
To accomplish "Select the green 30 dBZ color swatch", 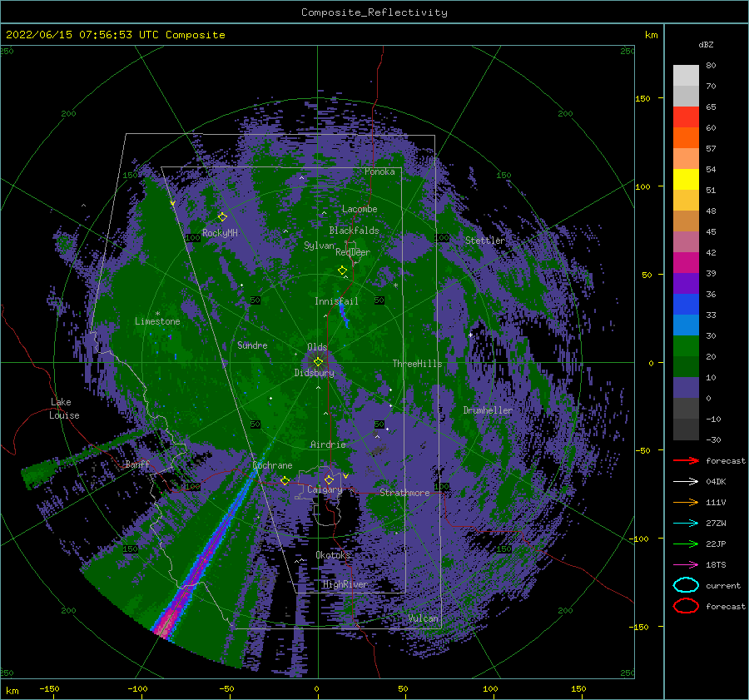I will pyautogui.click(x=686, y=346).
